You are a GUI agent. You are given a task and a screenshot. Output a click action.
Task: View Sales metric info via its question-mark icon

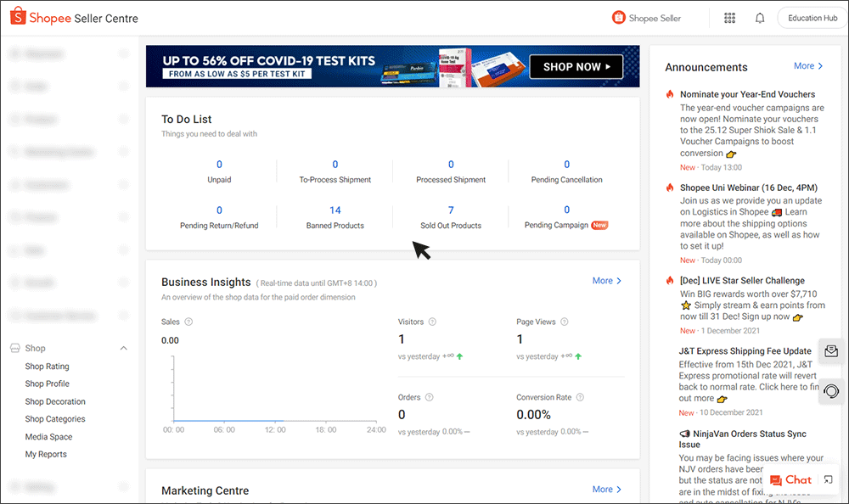coord(187,322)
